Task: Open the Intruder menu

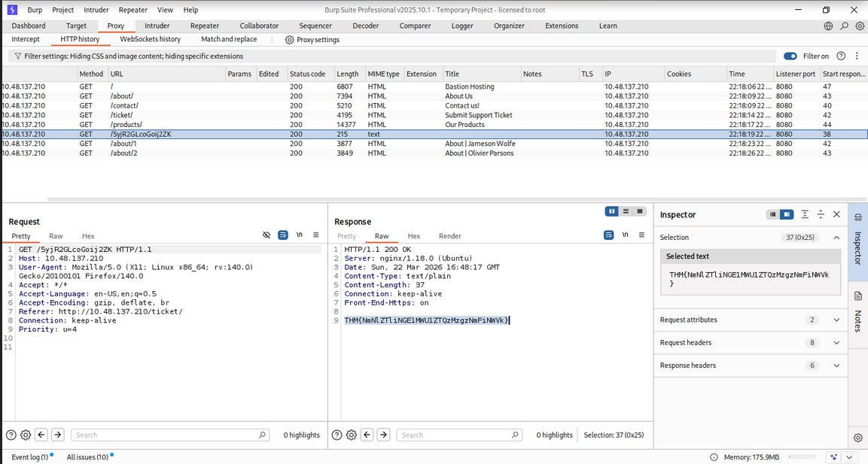Action: pyautogui.click(x=96, y=10)
